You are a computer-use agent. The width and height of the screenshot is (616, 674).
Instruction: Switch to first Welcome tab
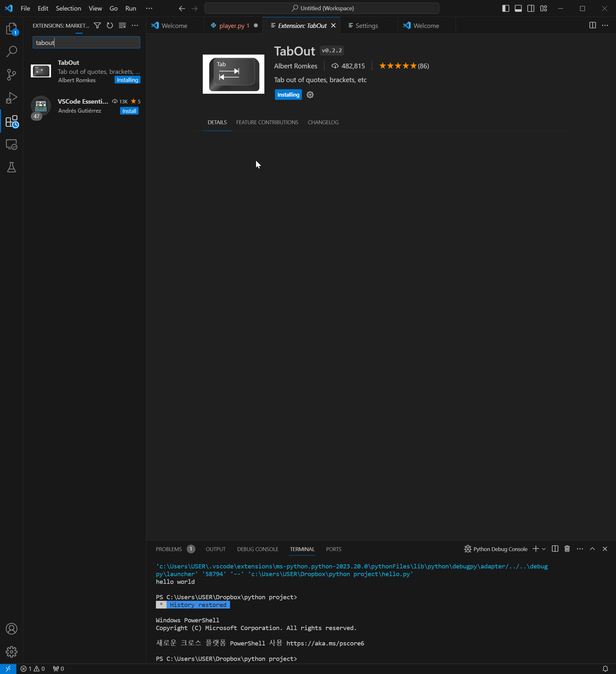pyautogui.click(x=175, y=25)
